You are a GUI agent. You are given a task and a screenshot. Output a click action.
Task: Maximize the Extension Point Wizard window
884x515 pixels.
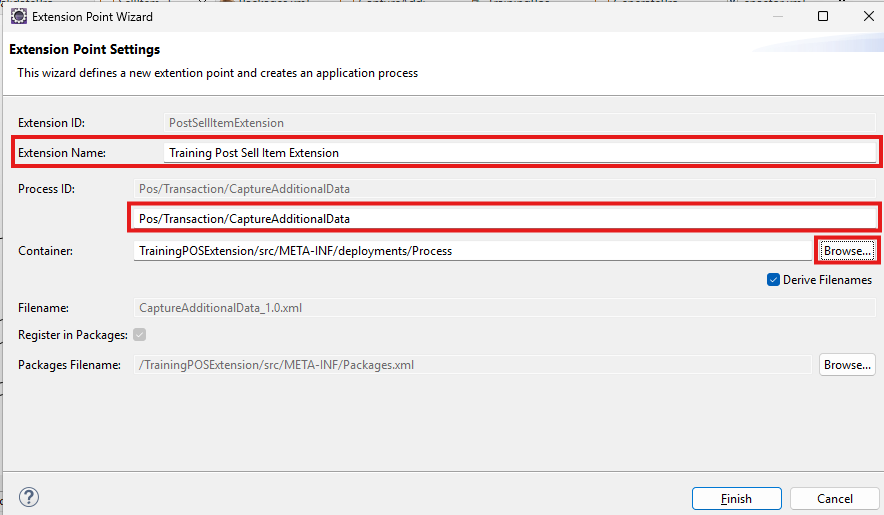tap(822, 16)
